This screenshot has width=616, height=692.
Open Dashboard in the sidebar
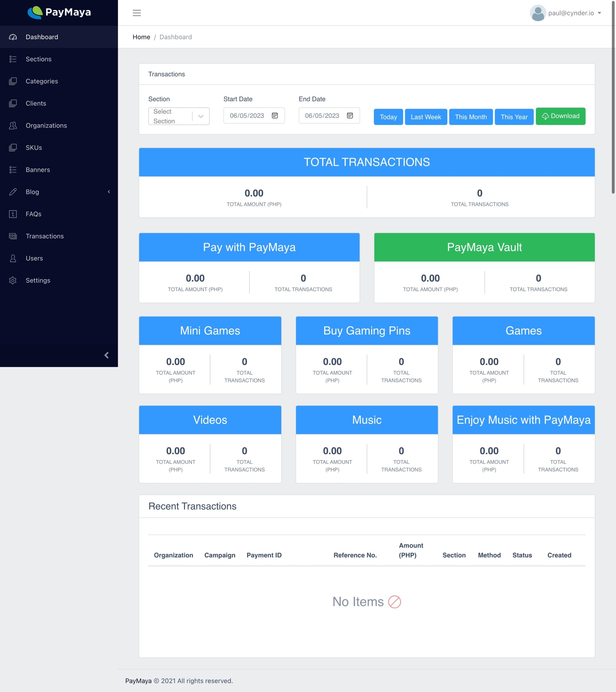click(x=59, y=37)
